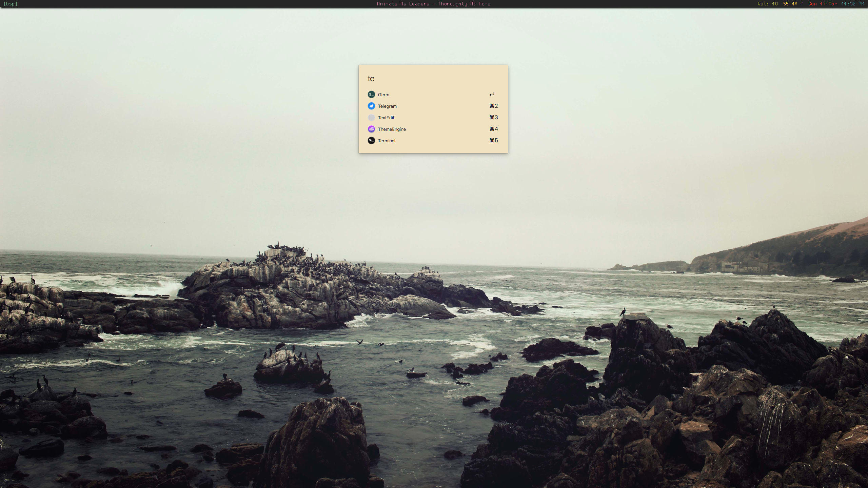The height and width of the screenshot is (488, 868).
Task: Click the ⌘3 shortcut label
Action: click(494, 118)
